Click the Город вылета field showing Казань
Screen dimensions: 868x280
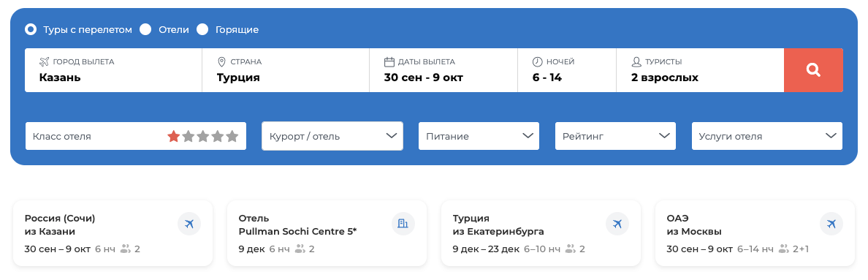pyautogui.click(x=113, y=70)
